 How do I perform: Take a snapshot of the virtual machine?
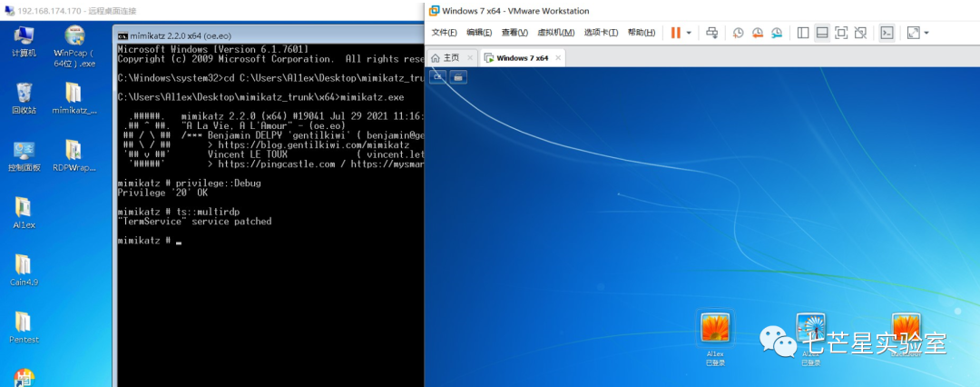coord(739,33)
